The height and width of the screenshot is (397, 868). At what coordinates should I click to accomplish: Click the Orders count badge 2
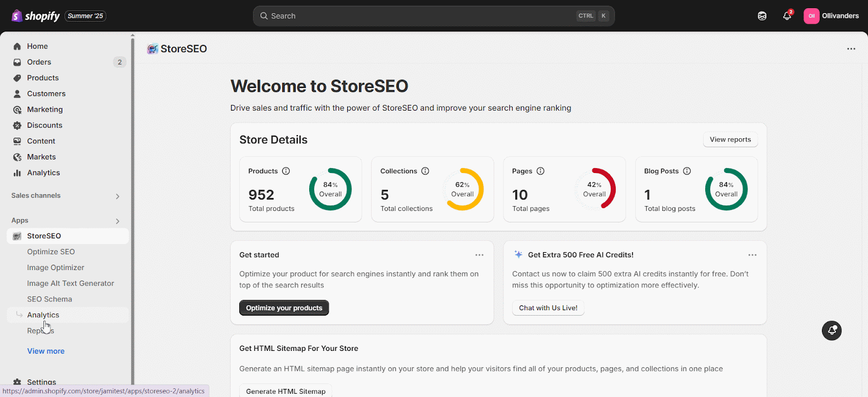click(120, 62)
